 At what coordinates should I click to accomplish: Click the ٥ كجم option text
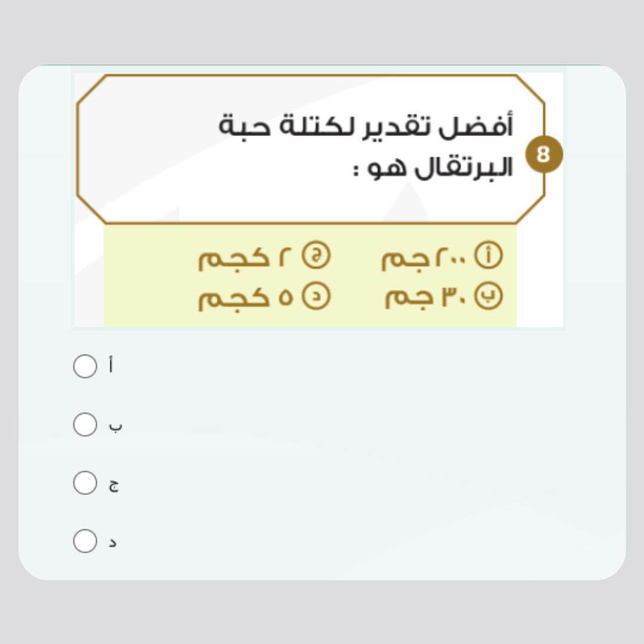click(x=246, y=298)
